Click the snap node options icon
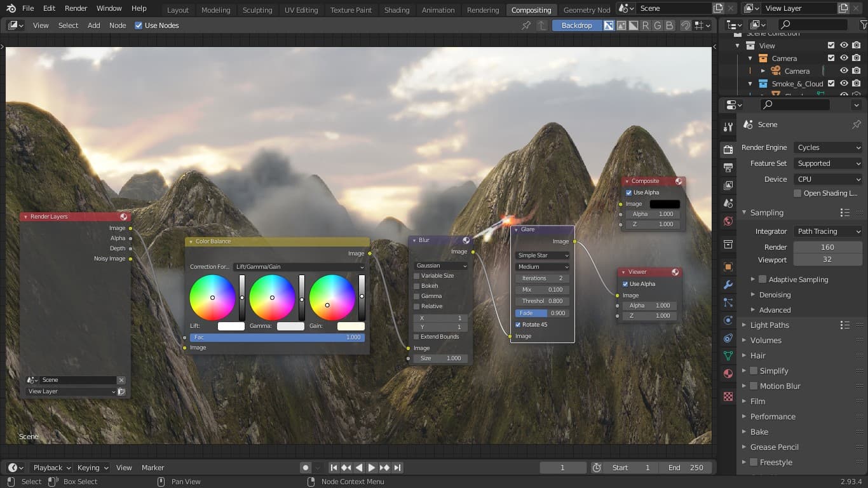Screen dimensions: 868x488 click(x=702, y=25)
